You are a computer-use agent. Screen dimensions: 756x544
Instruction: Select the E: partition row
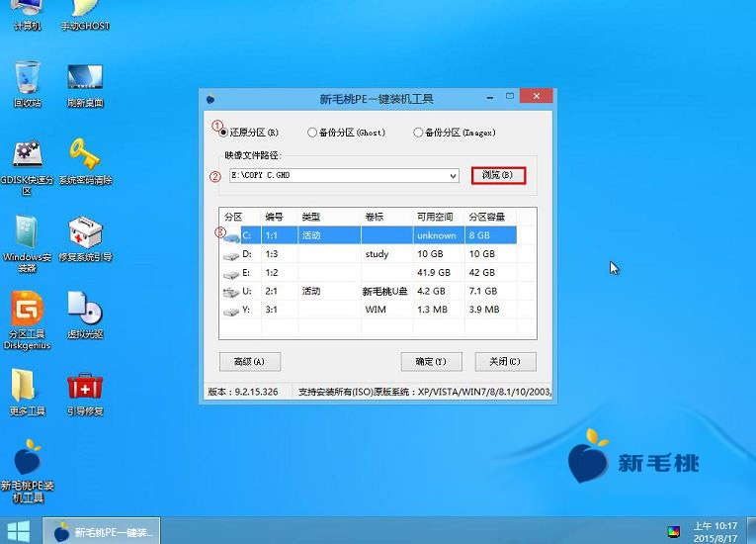point(369,272)
